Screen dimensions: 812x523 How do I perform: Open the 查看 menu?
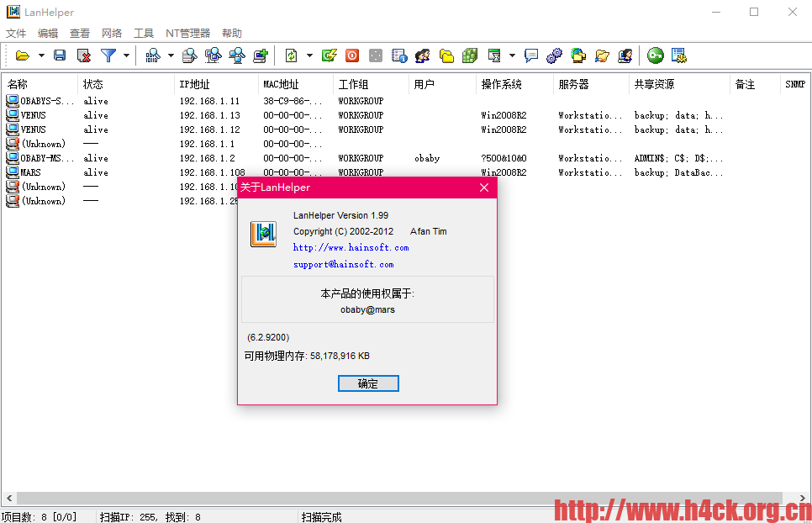click(x=80, y=34)
